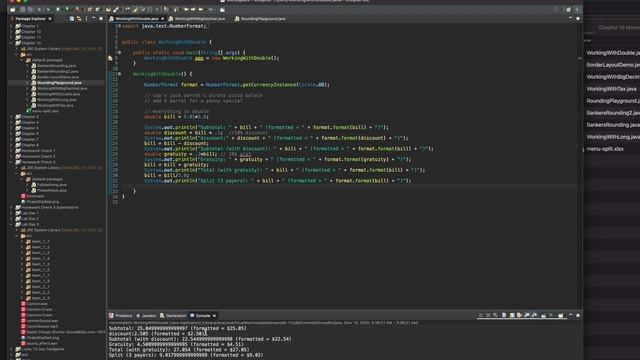The height and width of the screenshot is (360, 640).
Task: Click the Java perspective icon at far right
Action: click(x=577, y=9)
